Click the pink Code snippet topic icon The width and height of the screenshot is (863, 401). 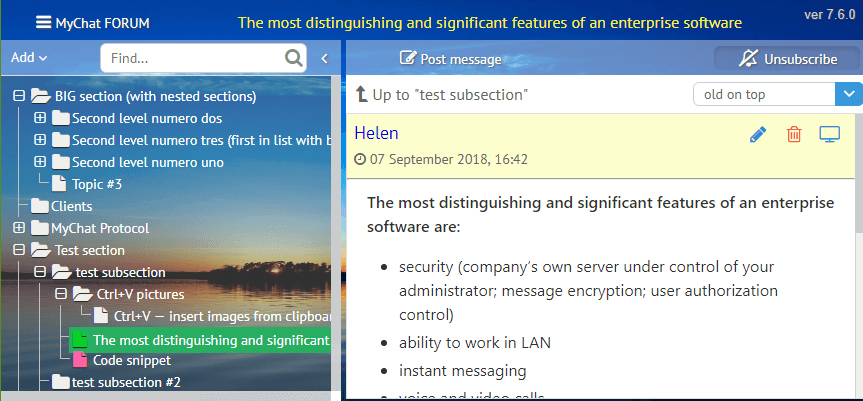point(80,360)
